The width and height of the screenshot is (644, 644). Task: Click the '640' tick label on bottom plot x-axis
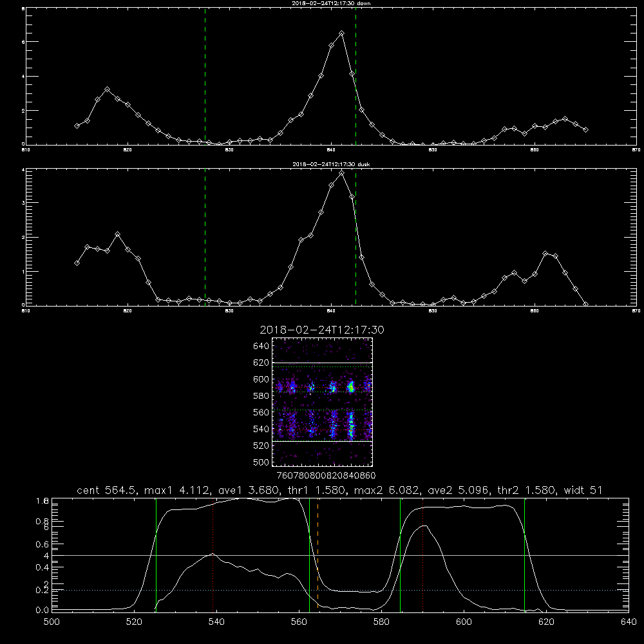point(629,622)
